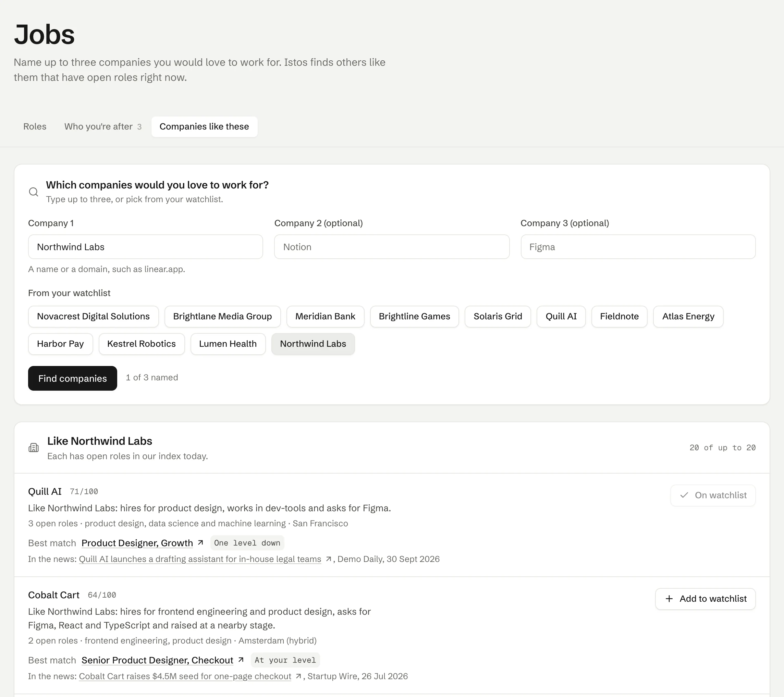Image resolution: width=784 pixels, height=697 pixels.
Task: Open the Senior Product Designer, Checkout link
Action: click(x=157, y=660)
